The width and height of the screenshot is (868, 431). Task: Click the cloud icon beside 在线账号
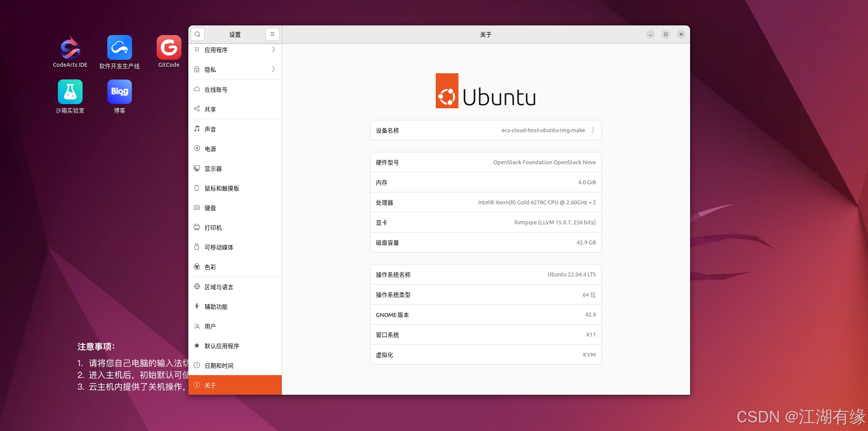click(197, 89)
